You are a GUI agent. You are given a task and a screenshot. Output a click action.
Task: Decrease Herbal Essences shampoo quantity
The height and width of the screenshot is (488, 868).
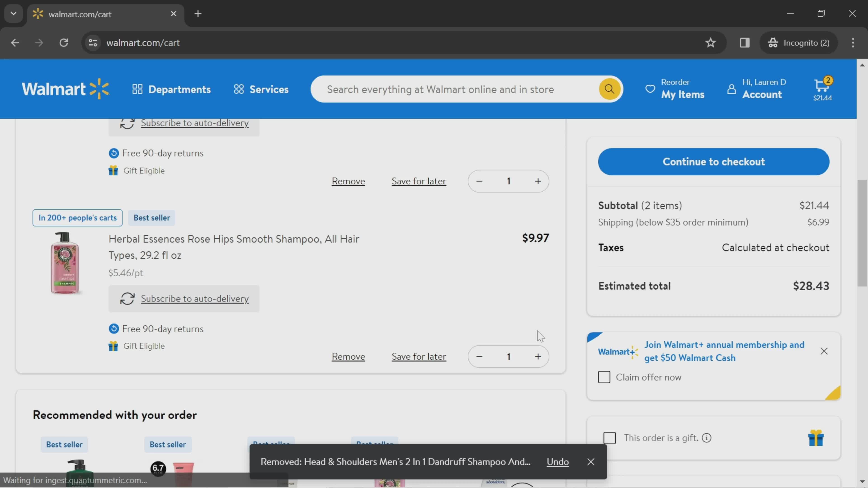click(479, 357)
